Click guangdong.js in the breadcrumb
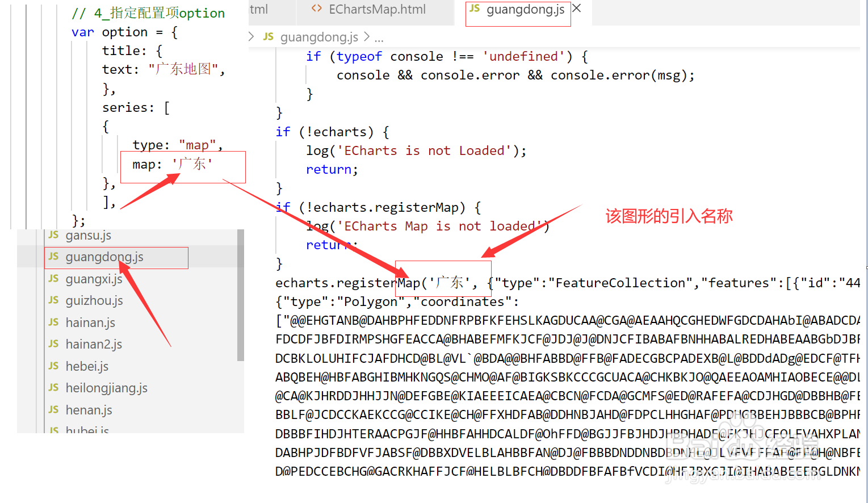 [x=319, y=37]
